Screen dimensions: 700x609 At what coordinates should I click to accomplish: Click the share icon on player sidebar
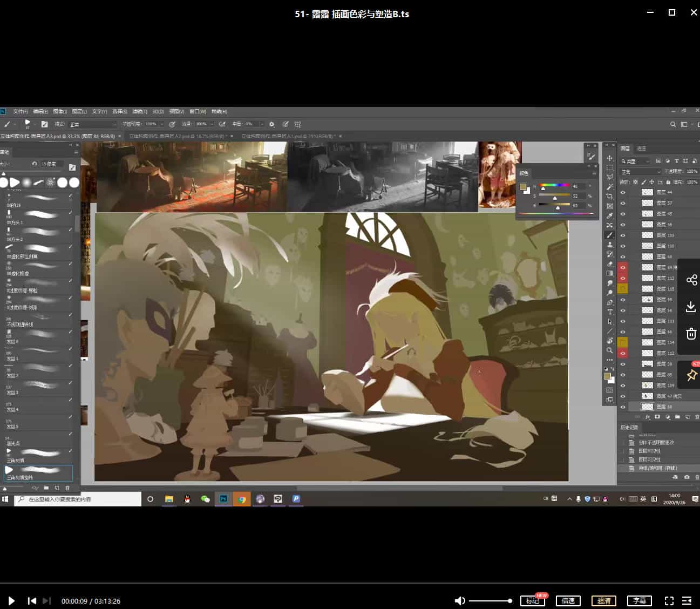coord(691,280)
